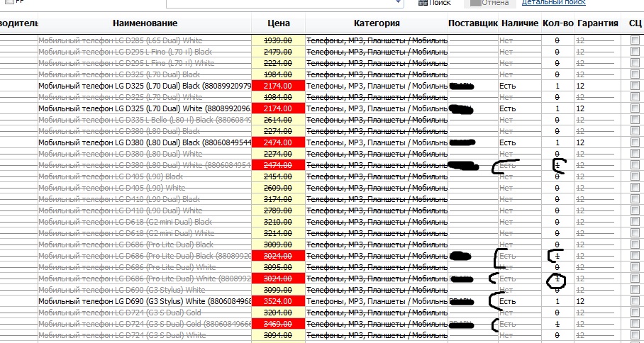
Task: Click the СЦ column header
Action: pyautogui.click(x=635, y=23)
